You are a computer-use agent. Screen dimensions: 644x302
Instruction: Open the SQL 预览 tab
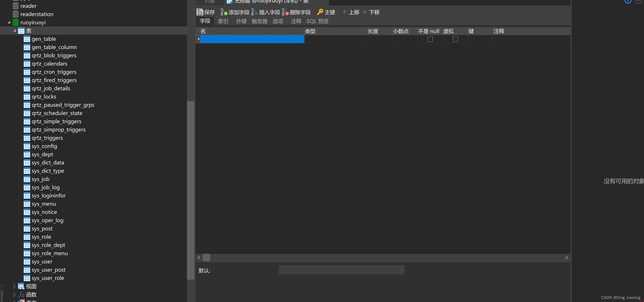pyautogui.click(x=317, y=21)
